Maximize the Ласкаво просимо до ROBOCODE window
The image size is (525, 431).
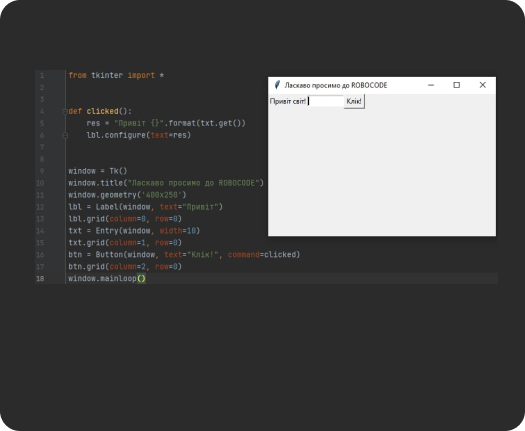456,85
